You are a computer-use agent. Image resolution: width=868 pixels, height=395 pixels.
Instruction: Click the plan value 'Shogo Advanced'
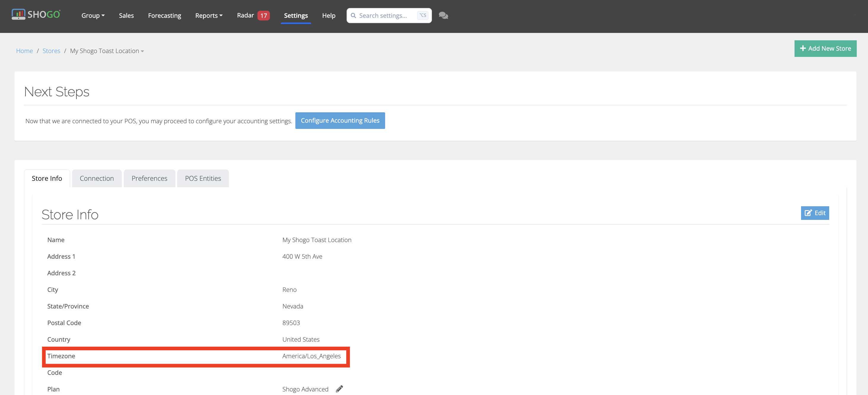pos(305,389)
